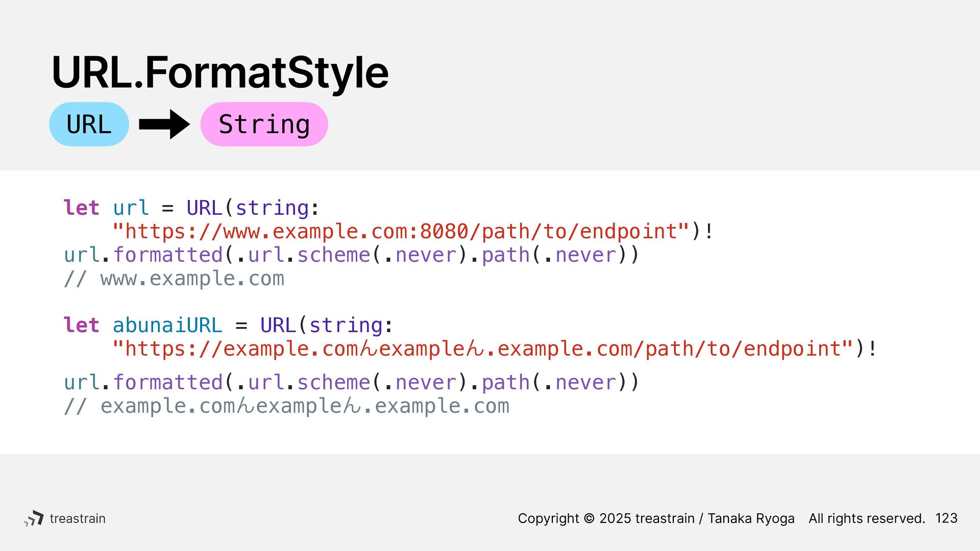The height and width of the screenshot is (551, 980).
Task: Click the first 'url' variable declaration name
Action: [131, 208]
